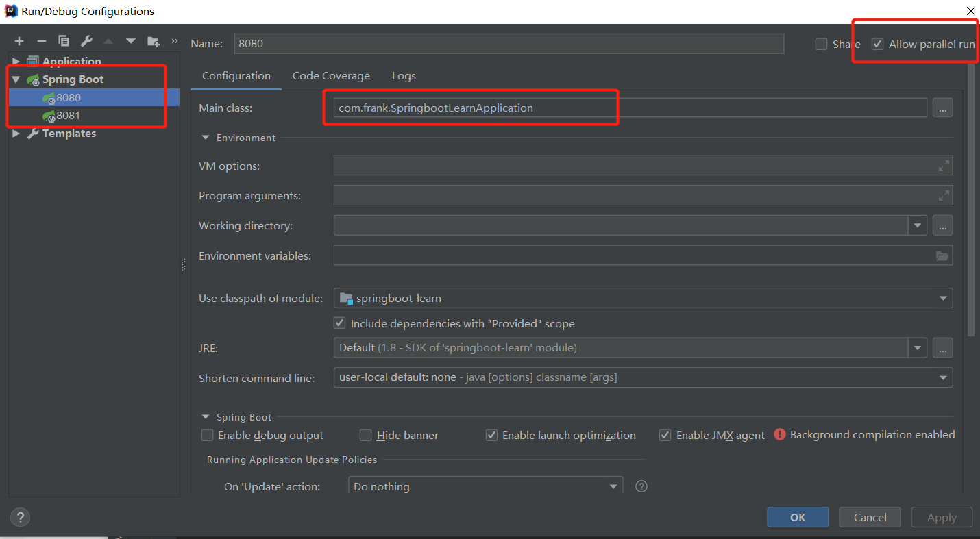Move configuration down arrow
Screen dimensions: 980x539
click(x=131, y=41)
